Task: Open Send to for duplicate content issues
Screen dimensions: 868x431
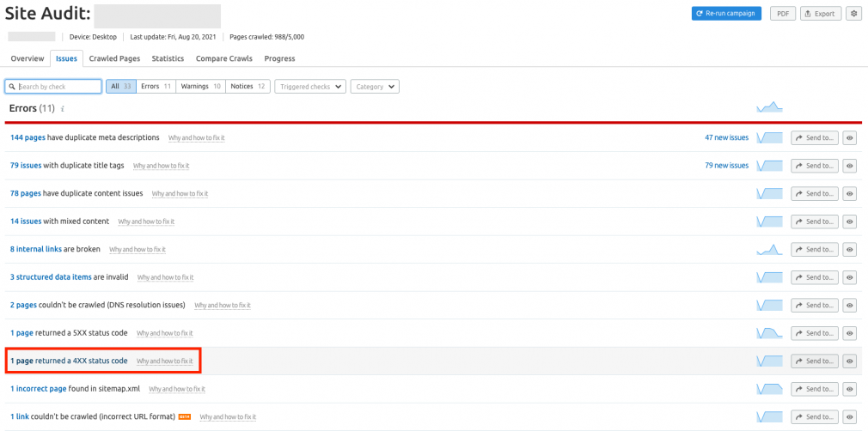Action: (x=815, y=194)
